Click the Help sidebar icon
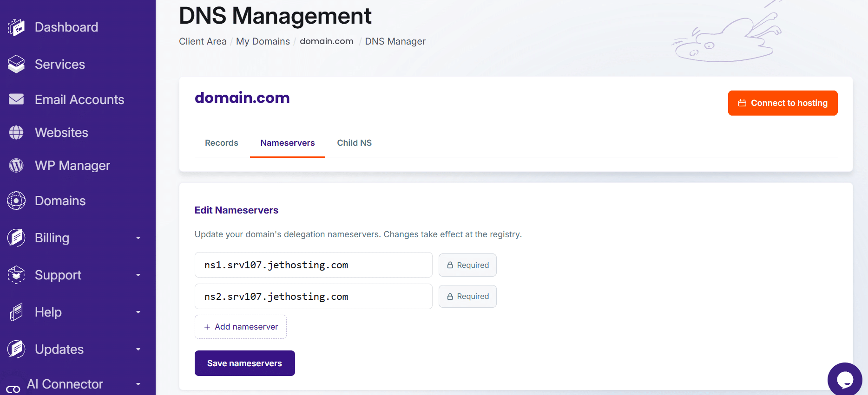 click(x=16, y=312)
